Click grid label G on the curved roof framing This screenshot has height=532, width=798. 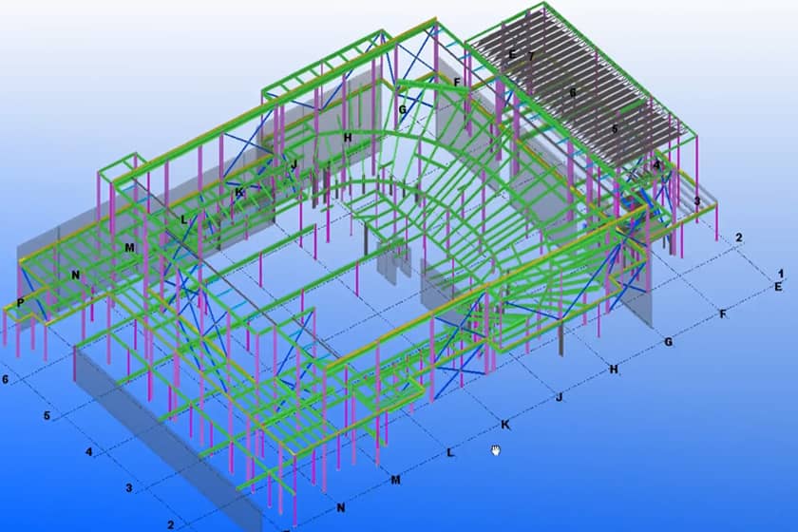403,110
